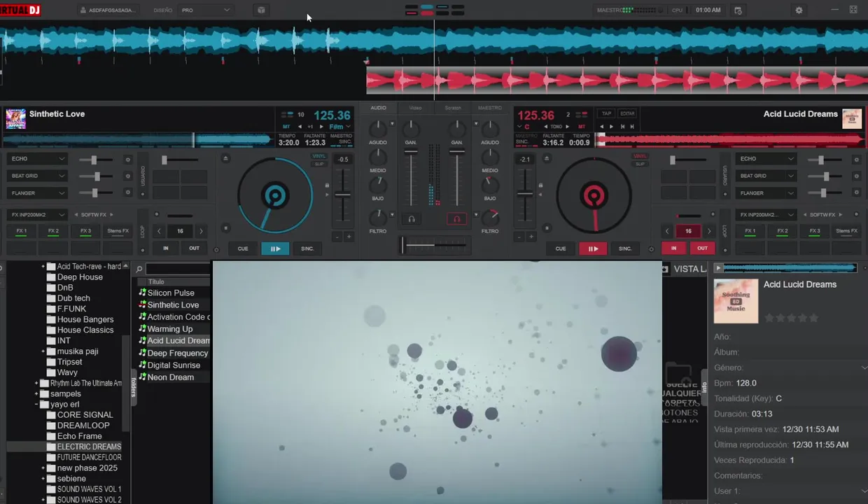The width and height of the screenshot is (868, 504).
Task: Open left deck ECHO effect dropdown
Action: click(x=37, y=159)
